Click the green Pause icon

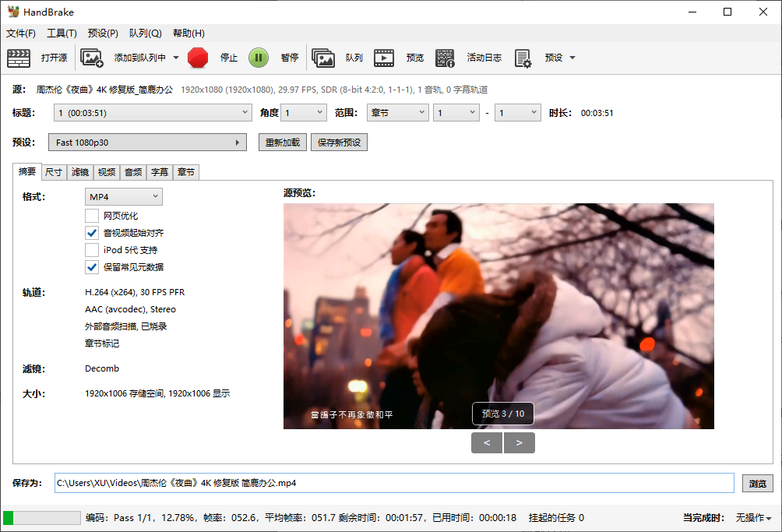(x=259, y=58)
